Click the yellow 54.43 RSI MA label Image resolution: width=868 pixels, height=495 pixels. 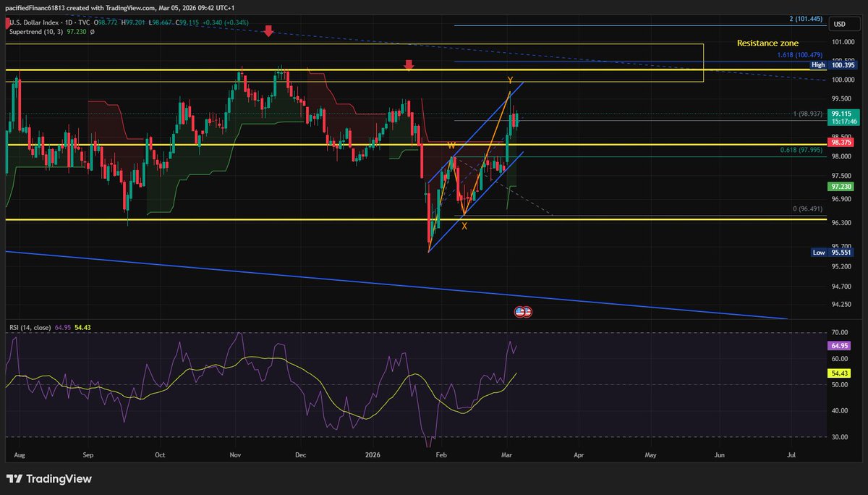click(840, 373)
